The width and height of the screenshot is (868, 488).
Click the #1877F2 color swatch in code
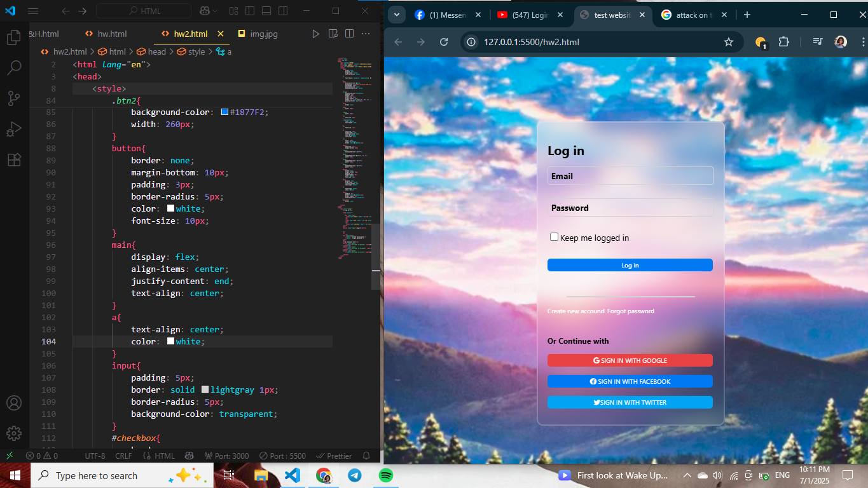click(x=224, y=112)
